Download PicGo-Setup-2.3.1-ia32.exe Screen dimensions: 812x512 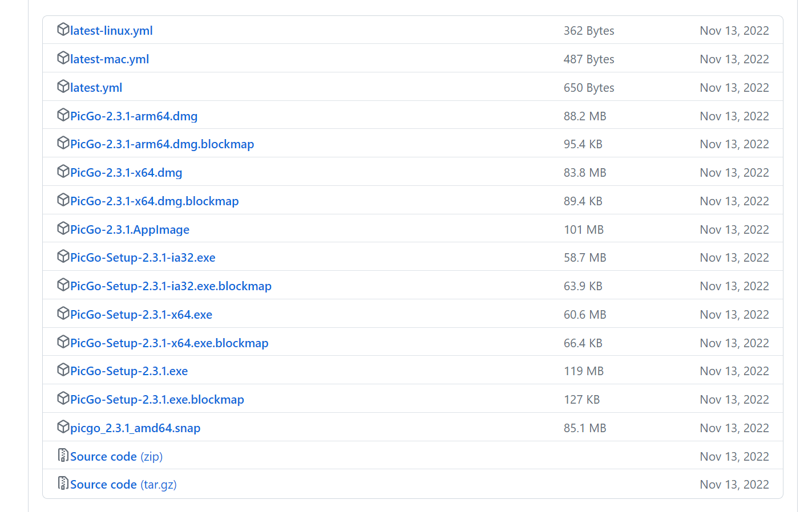tap(143, 258)
